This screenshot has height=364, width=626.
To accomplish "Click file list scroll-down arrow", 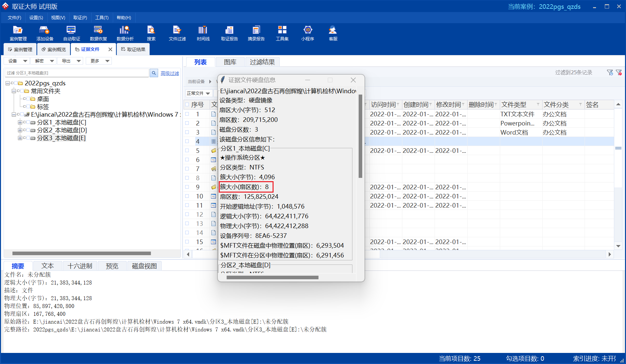I will tap(618, 246).
